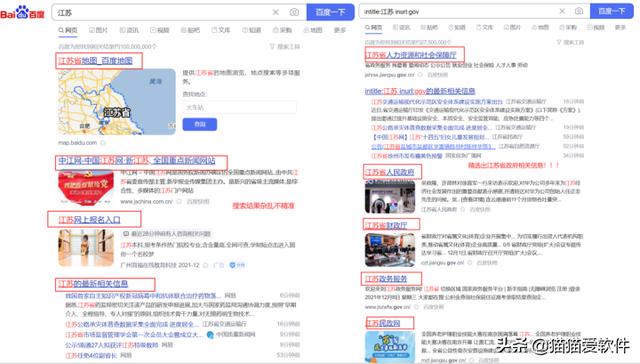Open the 江苏省人民政府 result link
The height and width of the screenshot is (364, 640).
tap(389, 172)
